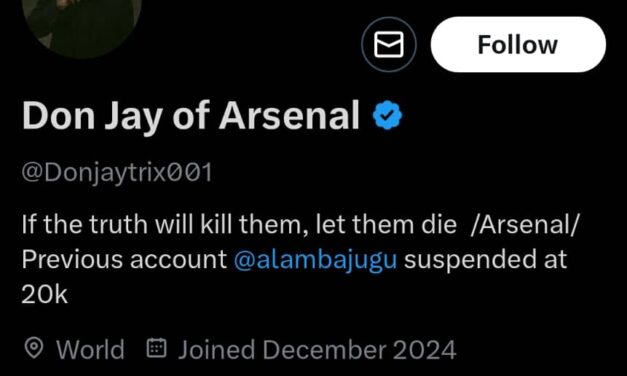Click the blue verified badge
This screenshot has width=627, height=376.
[387, 115]
